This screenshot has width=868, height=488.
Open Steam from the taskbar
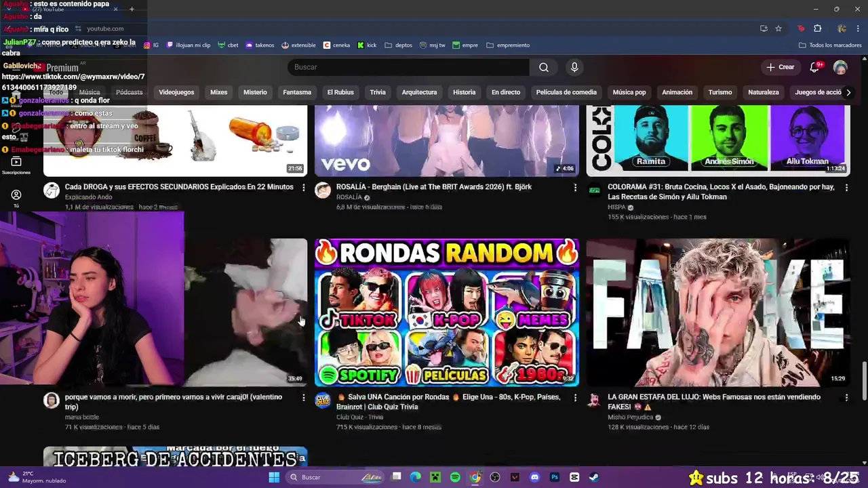coord(594,477)
